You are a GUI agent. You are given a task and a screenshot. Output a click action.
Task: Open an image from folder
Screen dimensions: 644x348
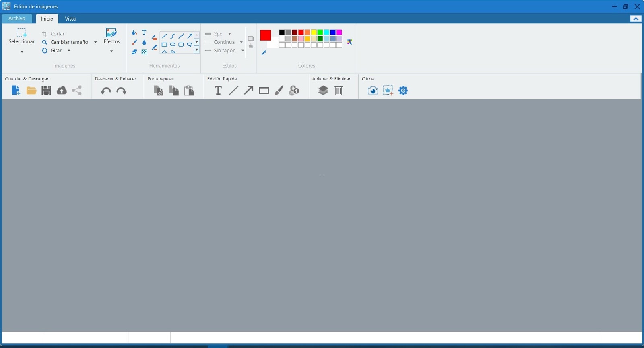[31, 91]
